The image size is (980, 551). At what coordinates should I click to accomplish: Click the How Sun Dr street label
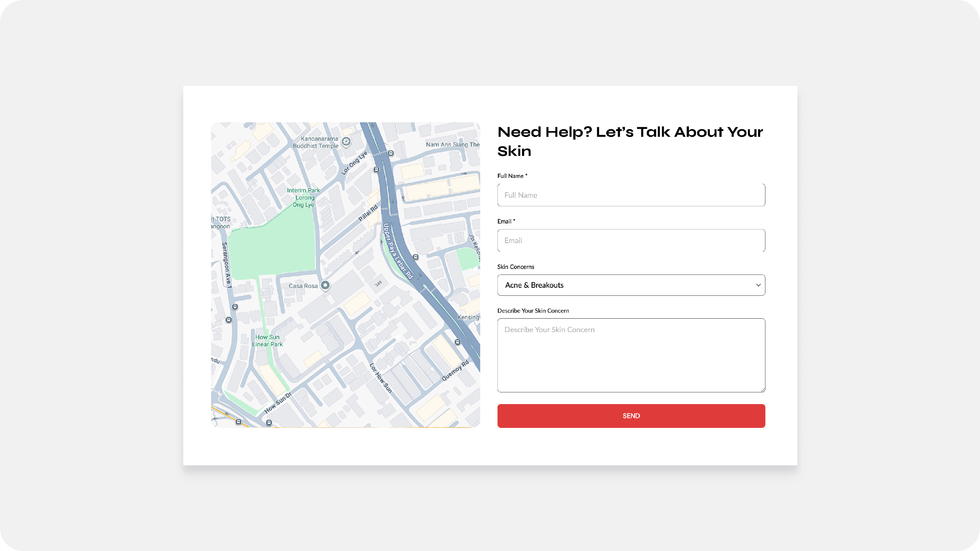click(x=278, y=403)
